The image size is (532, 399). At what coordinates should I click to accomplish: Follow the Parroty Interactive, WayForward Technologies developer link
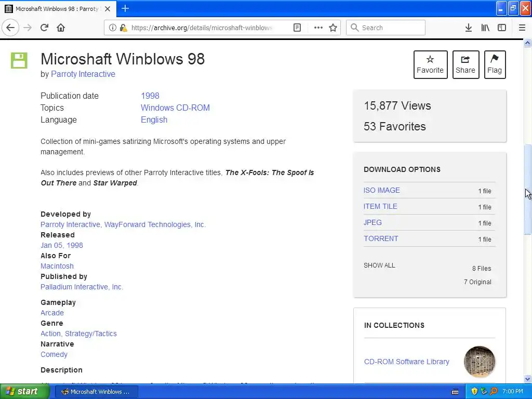click(x=123, y=224)
